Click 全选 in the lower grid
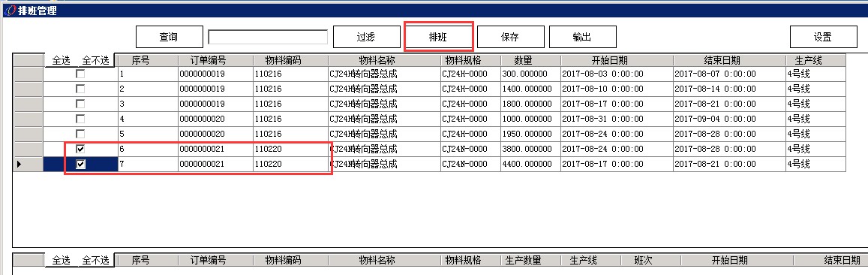This screenshot has height=275, width=868. 61,260
